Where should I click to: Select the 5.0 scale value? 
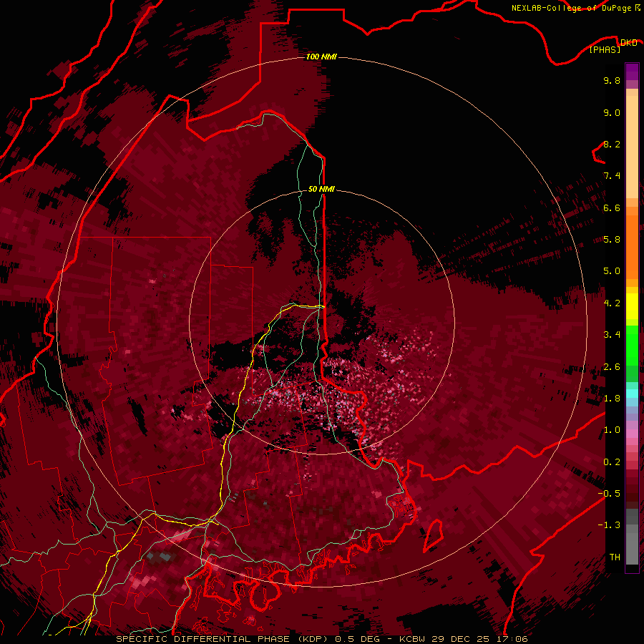[612, 271]
